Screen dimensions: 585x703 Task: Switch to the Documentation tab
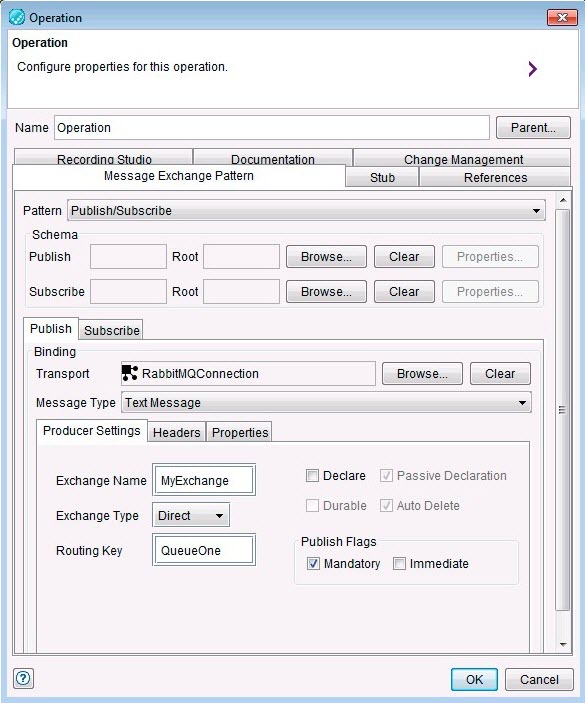273,158
